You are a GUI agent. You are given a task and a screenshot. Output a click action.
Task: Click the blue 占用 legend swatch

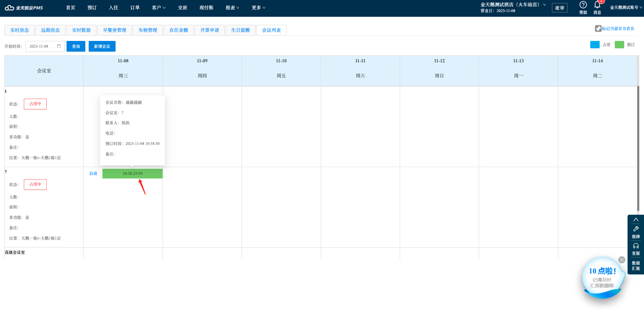click(x=595, y=45)
